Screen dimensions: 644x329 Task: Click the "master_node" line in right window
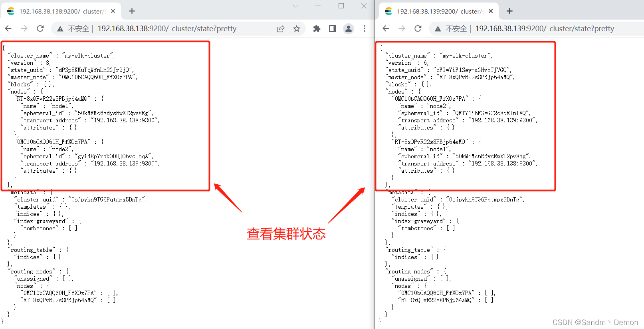(x=450, y=77)
